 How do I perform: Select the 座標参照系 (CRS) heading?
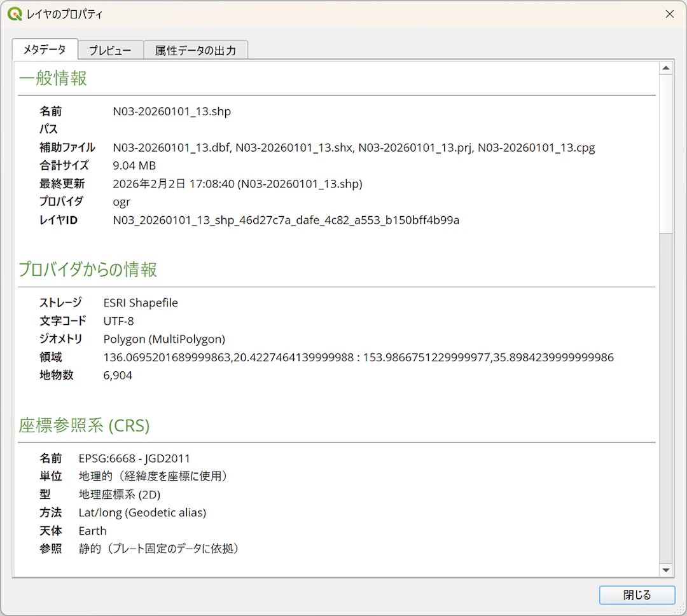pyautogui.click(x=84, y=425)
